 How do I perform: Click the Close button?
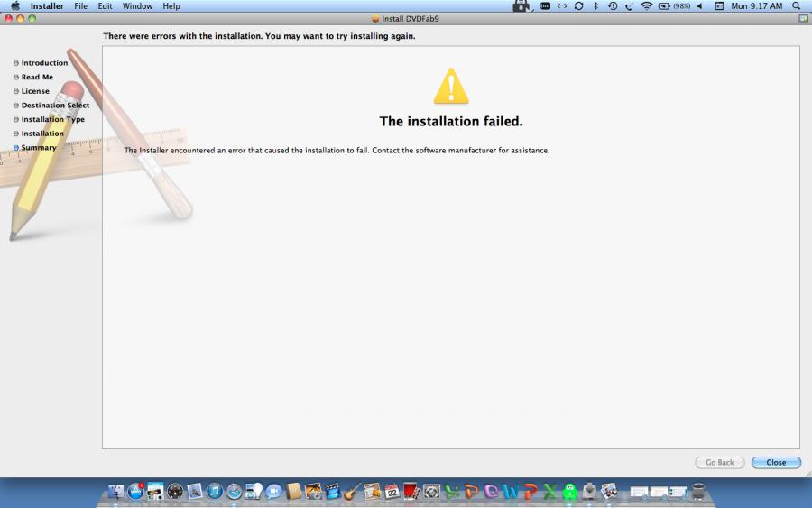(x=776, y=462)
